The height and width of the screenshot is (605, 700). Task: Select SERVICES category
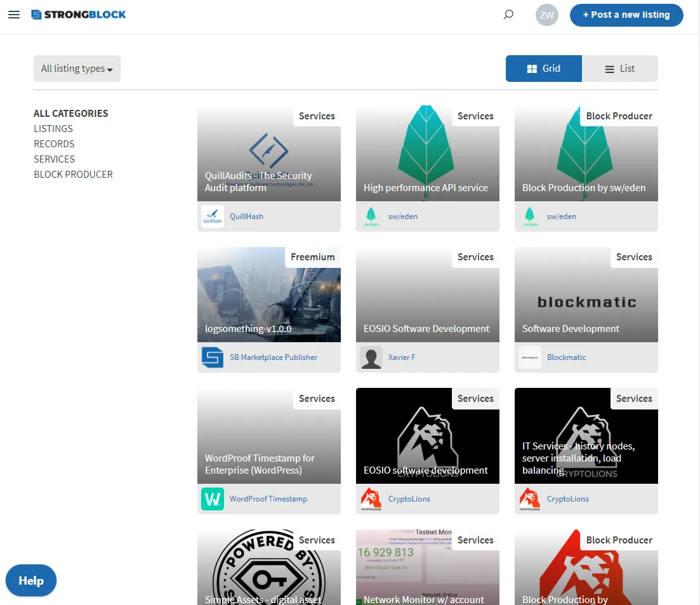(54, 159)
